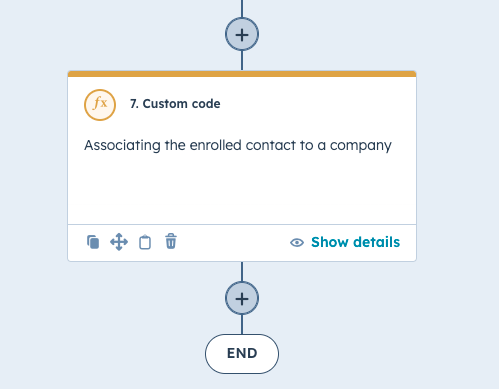Click the clipboard paste icon
Viewport: 499px width, 389px height.
(x=145, y=242)
